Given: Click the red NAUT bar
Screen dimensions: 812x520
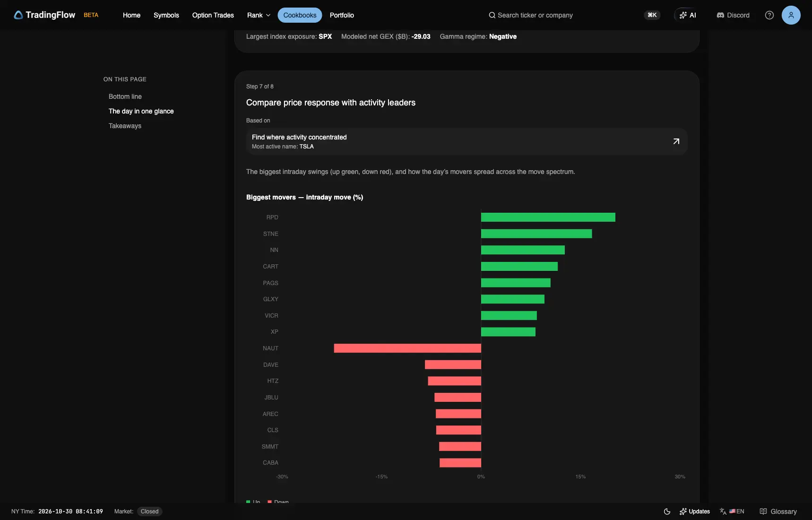Looking at the screenshot, I should click(407, 348).
